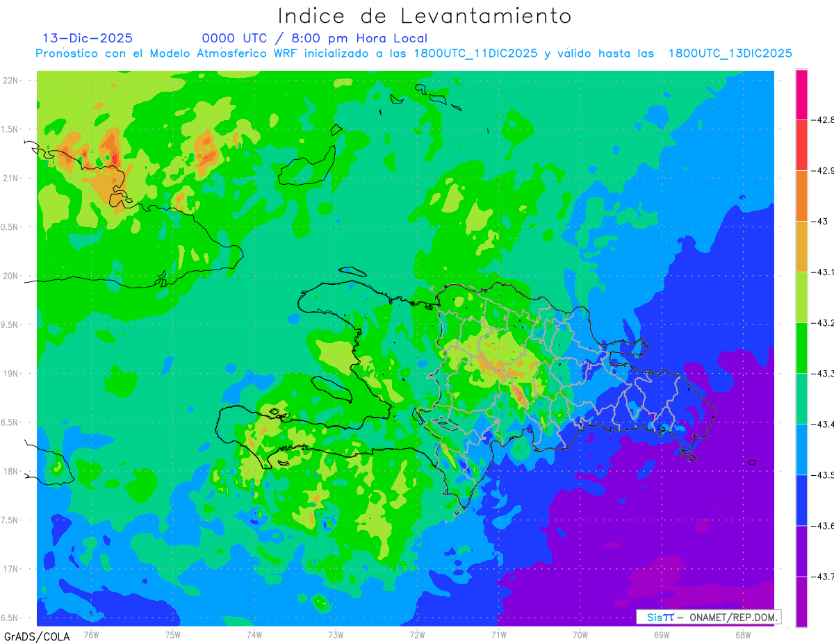Click the colorbar value -43.6
The image size is (834, 644).
(823, 525)
